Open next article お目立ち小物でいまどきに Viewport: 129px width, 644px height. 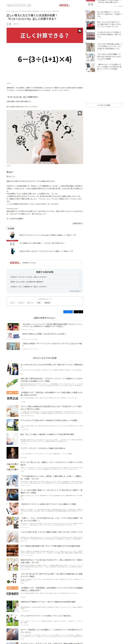[x=46, y=251]
